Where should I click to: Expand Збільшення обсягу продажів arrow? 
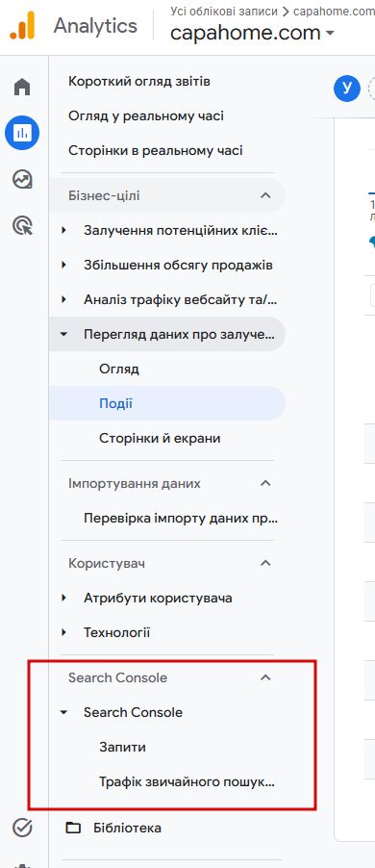(64, 266)
